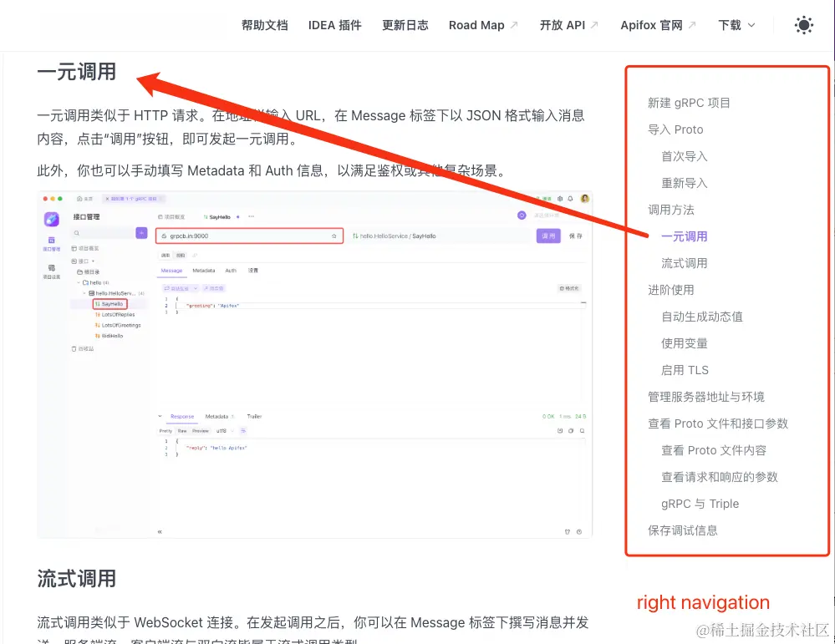
Task: Open the Road Map external link
Action: point(483,25)
